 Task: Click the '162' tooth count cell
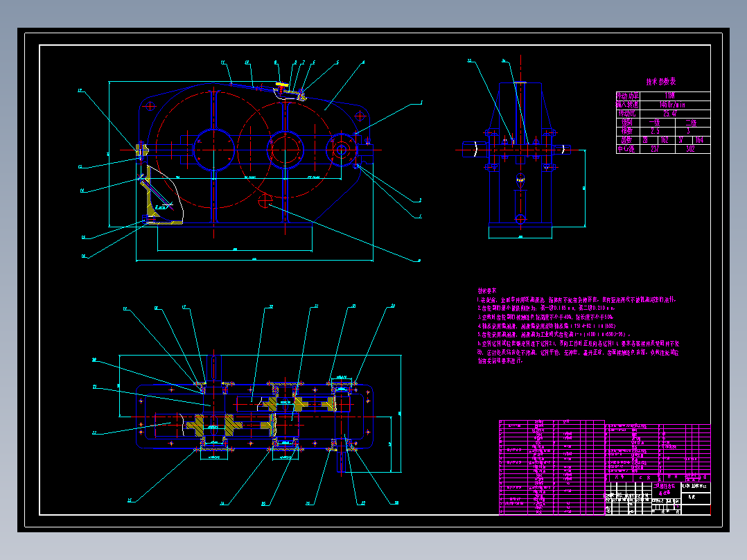coord(666,140)
